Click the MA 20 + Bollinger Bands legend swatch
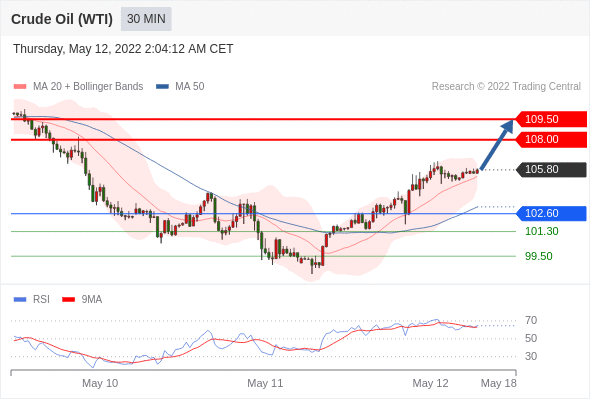Screen dimensions: 590x400 tap(20, 87)
